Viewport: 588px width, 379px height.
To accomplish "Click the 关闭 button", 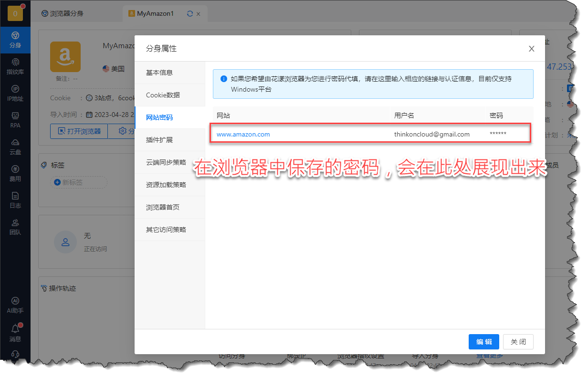I will pos(518,342).
